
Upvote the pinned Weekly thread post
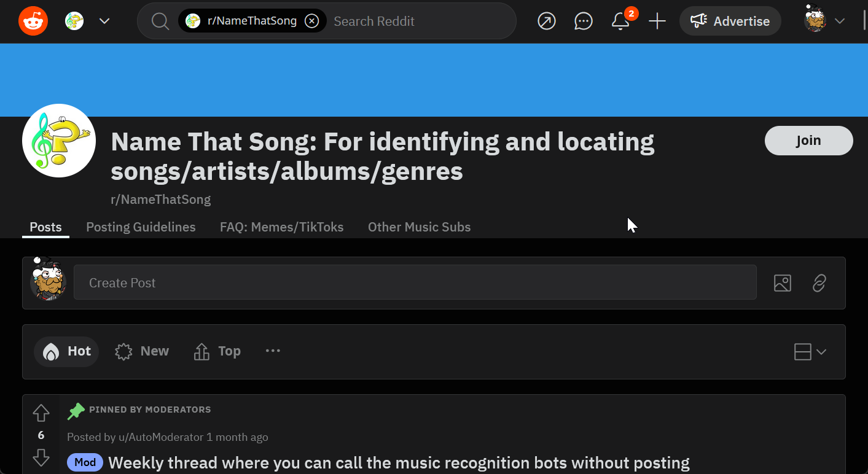(41, 413)
